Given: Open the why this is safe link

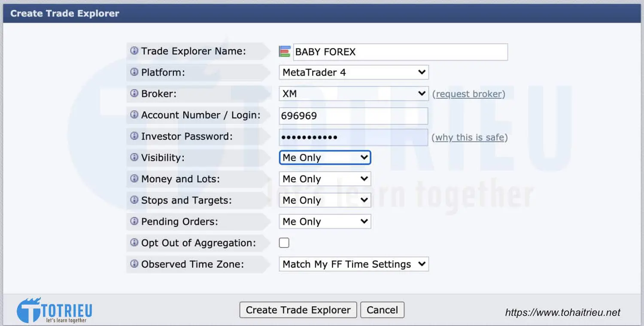Looking at the screenshot, I should (x=470, y=138).
